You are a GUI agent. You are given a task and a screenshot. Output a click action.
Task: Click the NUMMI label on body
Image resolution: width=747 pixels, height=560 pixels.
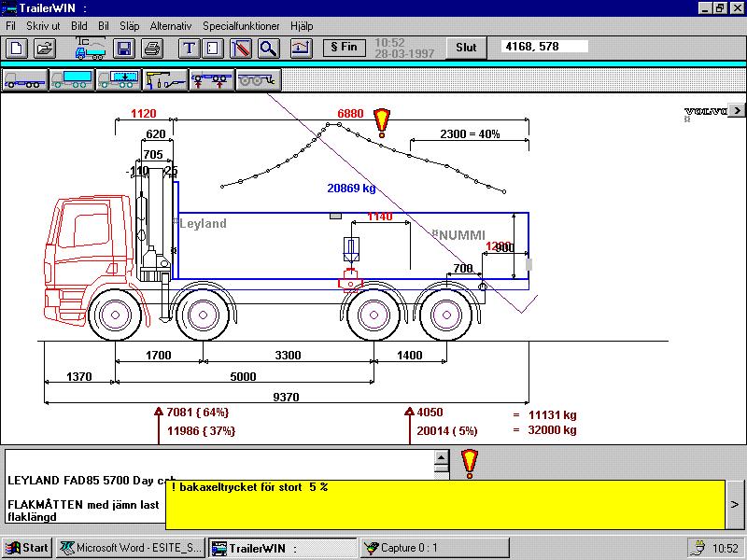[x=461, y=235]
